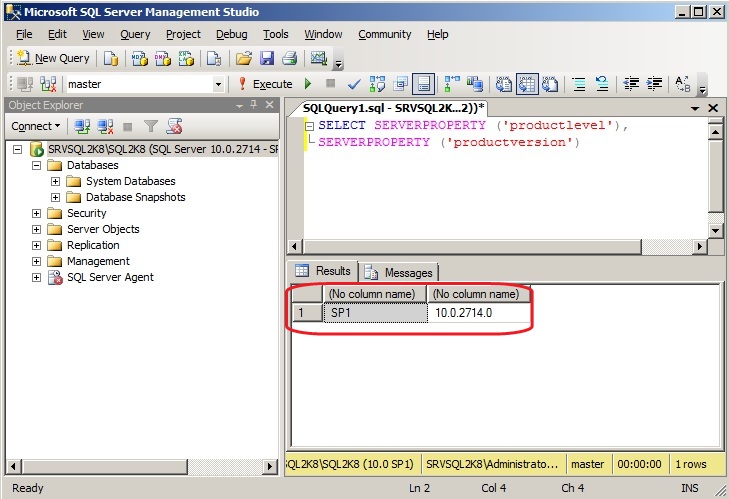Viewport: 729px width, 499px height.
Task: Select the SQL Server Agent node
Action: pyautogui.click(x=110, y=277)
